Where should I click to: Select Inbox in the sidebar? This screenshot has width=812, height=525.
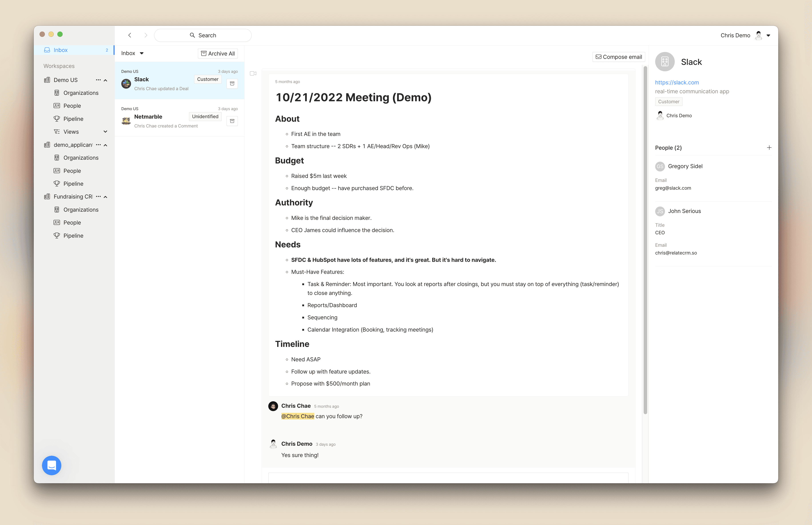point(61,50)
